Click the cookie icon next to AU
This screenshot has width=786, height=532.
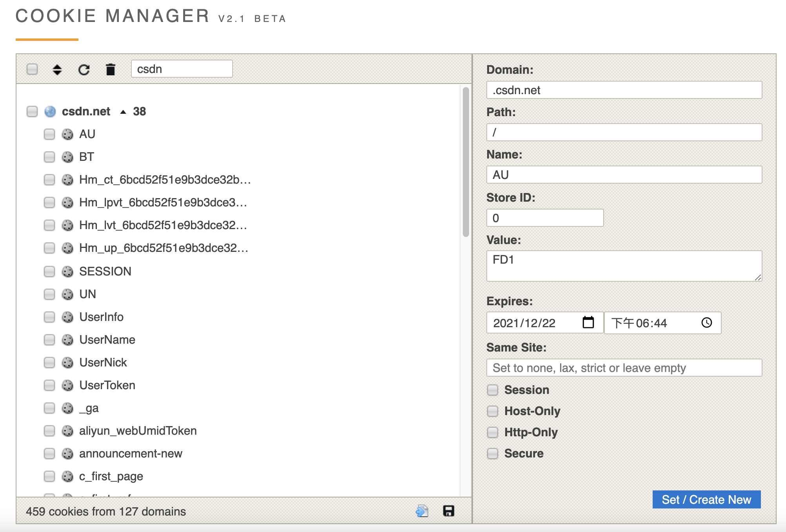tap(67, 134)
